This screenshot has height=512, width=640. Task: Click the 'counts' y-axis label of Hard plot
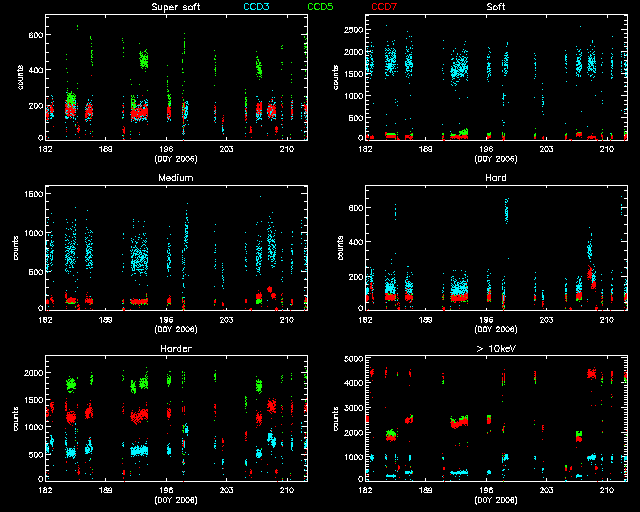pos(340,248)
